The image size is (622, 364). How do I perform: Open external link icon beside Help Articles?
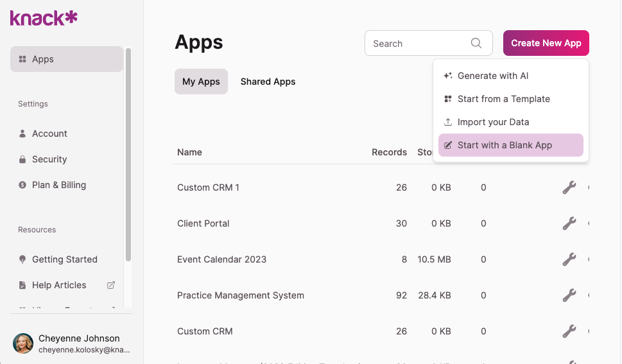tap(110, 285)
